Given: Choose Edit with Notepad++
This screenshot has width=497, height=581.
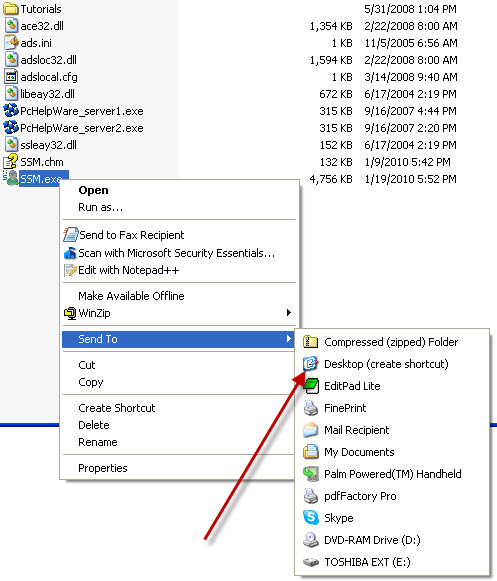Looking at the screenshot, I should (129, 270).
